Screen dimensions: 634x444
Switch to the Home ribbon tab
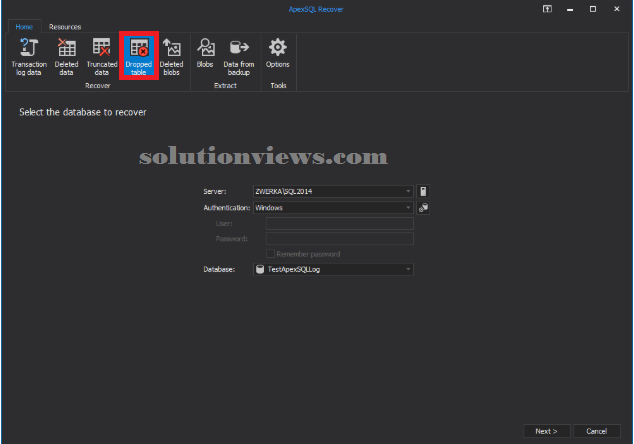click(24, 27)
